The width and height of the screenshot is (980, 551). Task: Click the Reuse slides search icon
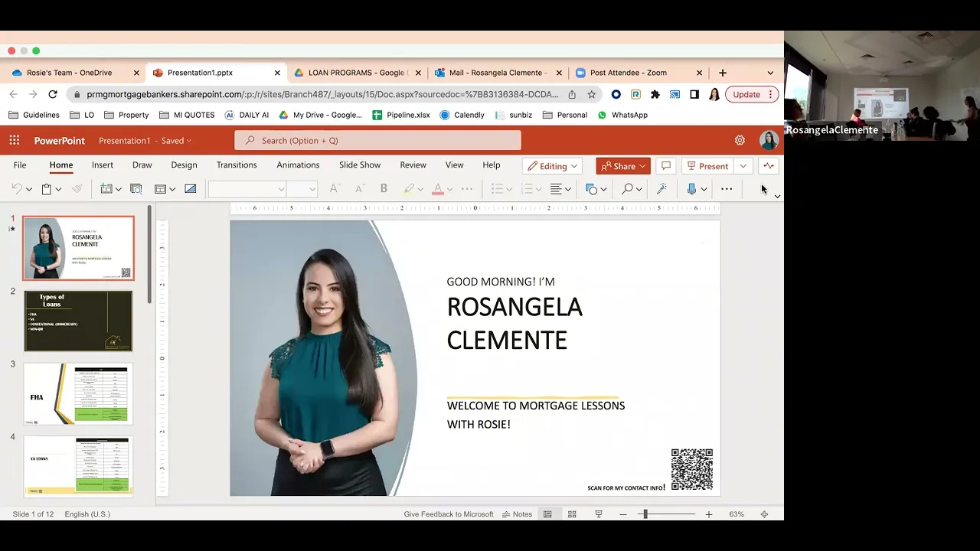click(x=136, y=189)
